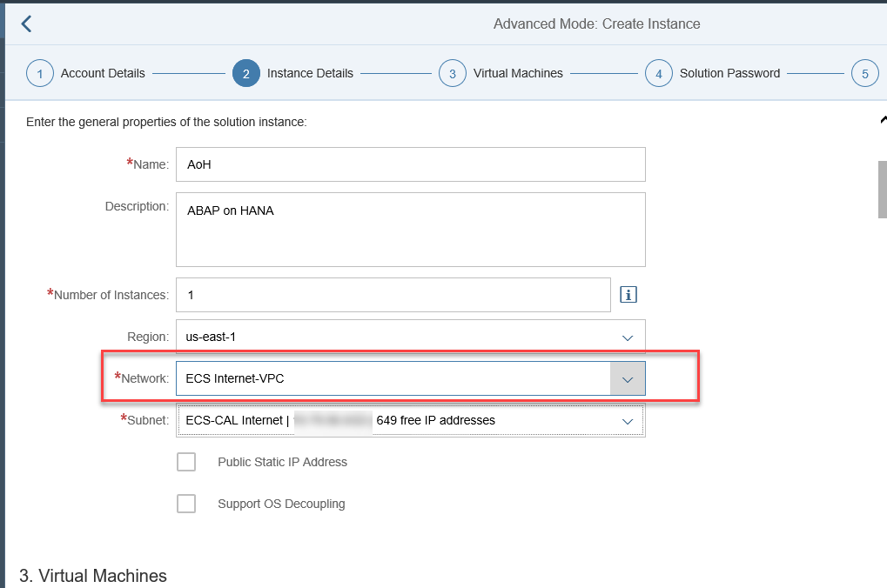Click step 5 circle icon

coord(864,74)
